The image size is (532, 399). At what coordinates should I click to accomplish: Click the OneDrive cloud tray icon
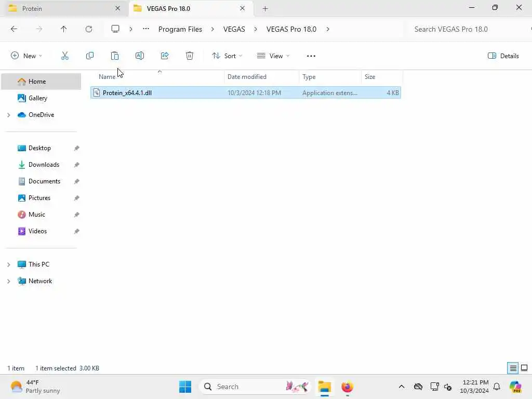(418, 387)
